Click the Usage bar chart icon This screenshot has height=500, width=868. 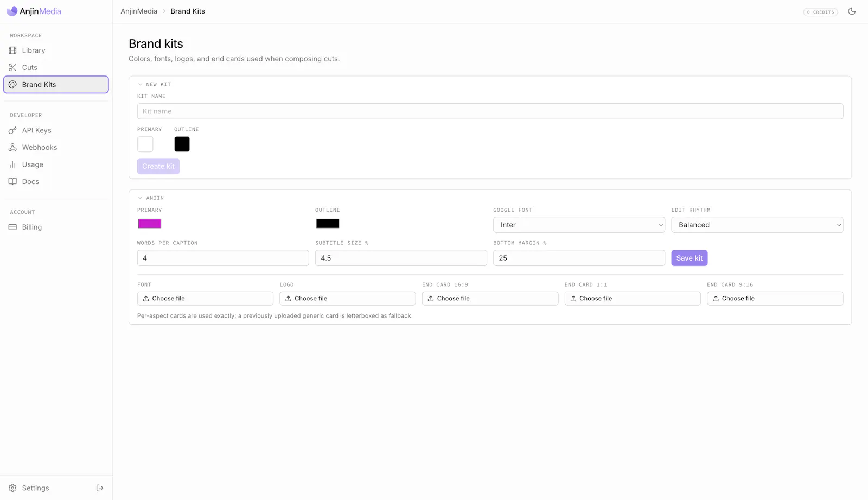click(12, 164)
